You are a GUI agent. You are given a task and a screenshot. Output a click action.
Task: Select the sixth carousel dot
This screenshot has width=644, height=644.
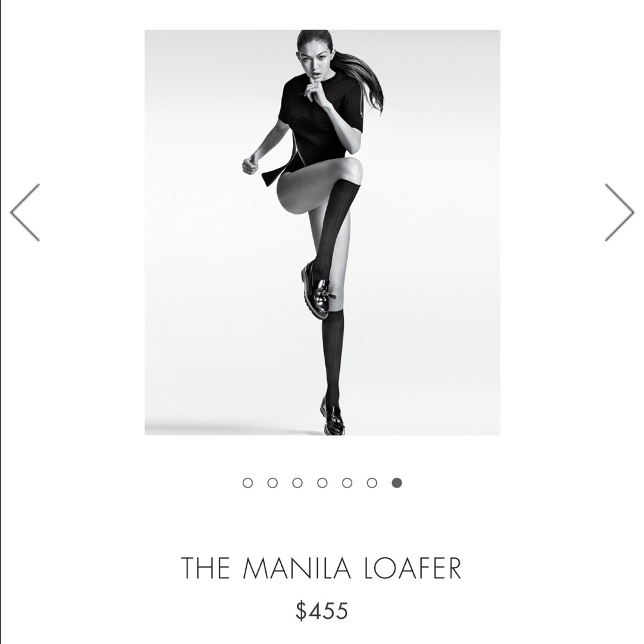coord(372,482)
